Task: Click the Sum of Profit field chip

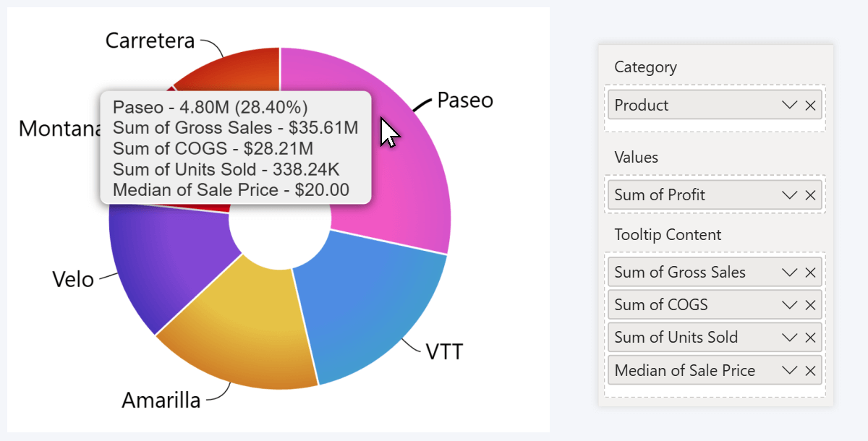Action: (x=687, y=194)
